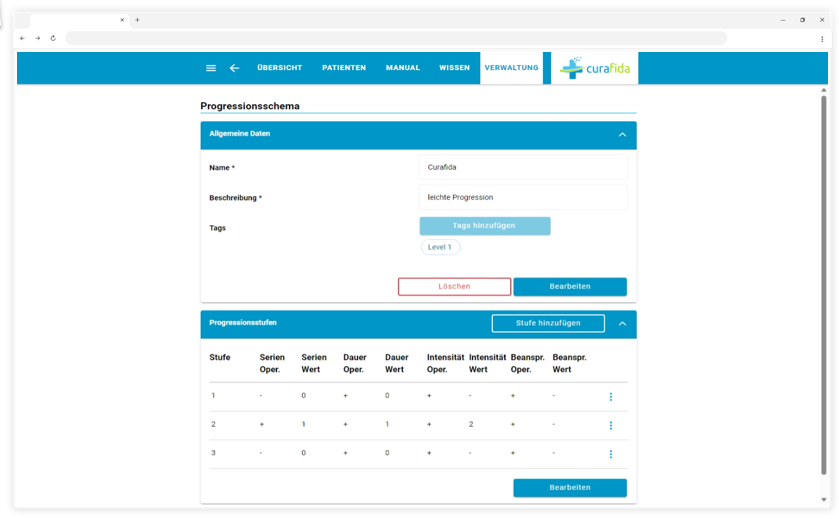Open the Wissen tab
The width and height of the screenshot is (839, 519).
454,67
